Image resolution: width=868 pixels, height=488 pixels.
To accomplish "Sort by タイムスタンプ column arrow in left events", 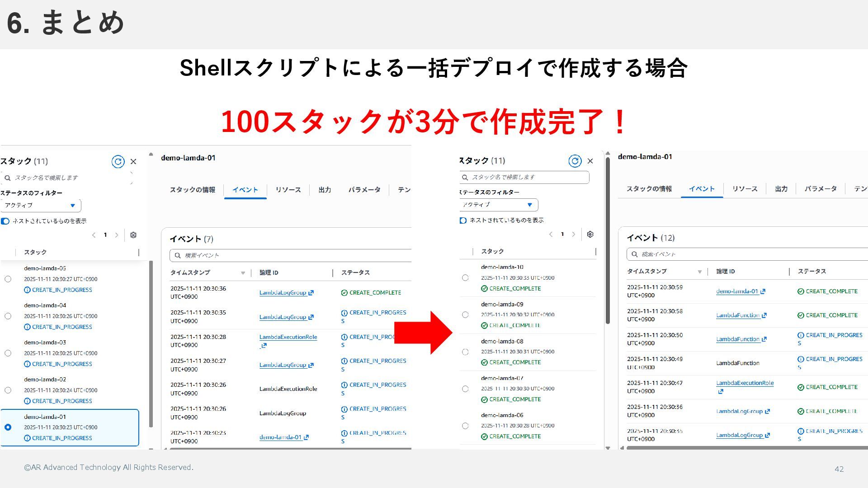I will [x=243, y=273].
